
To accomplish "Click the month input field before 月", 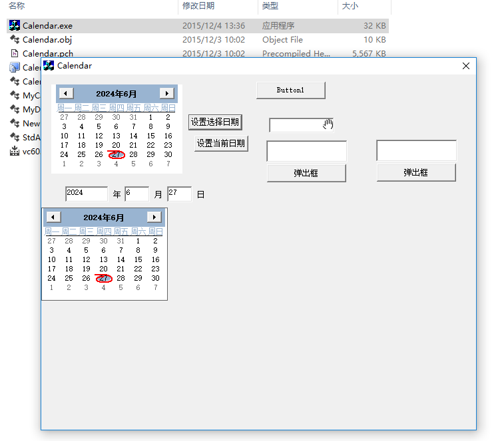I will [x=136, y=194].
